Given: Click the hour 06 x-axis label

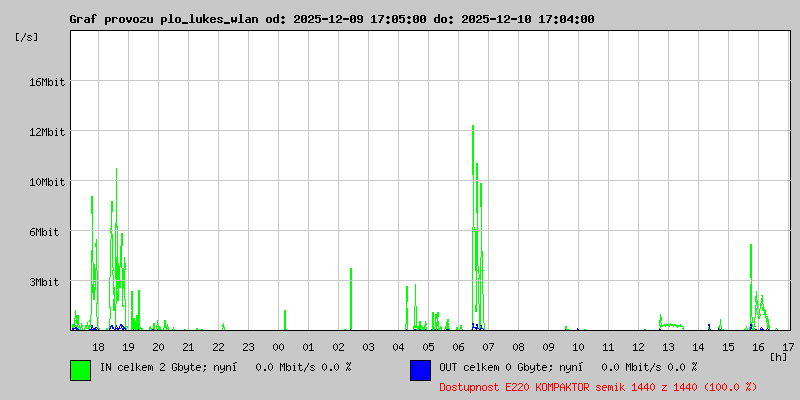Looking at the screenshot, I should 458,347.
